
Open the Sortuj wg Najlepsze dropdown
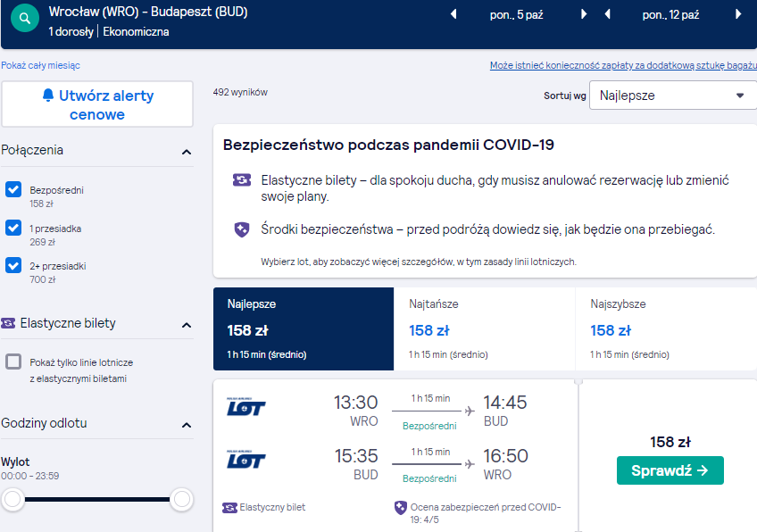click(x=673, y=96)
